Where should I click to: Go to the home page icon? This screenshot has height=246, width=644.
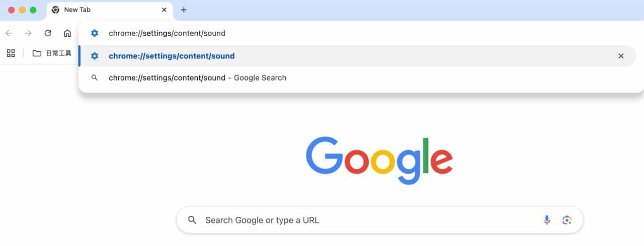coord(67,33)
